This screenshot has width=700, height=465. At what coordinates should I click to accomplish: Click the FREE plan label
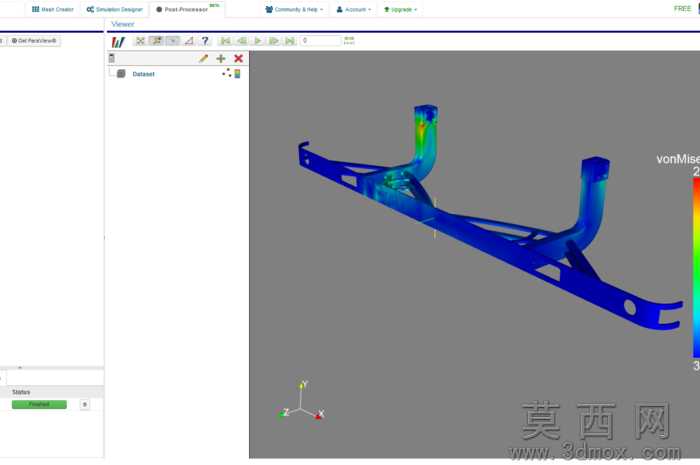pos(682,8)
